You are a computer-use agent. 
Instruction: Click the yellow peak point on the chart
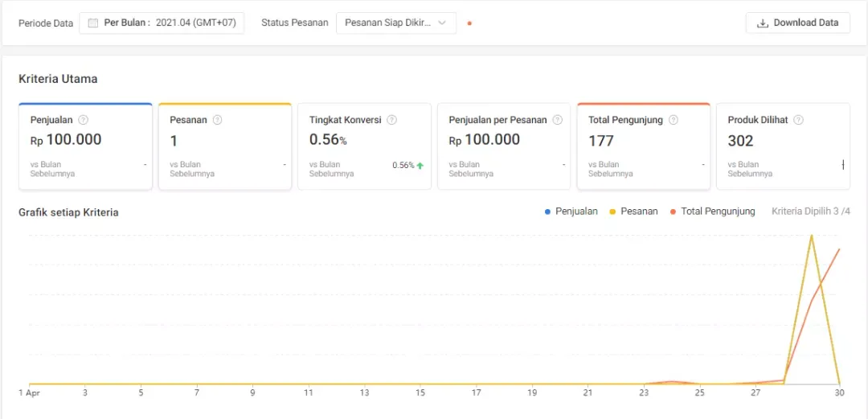coord(812,235)
